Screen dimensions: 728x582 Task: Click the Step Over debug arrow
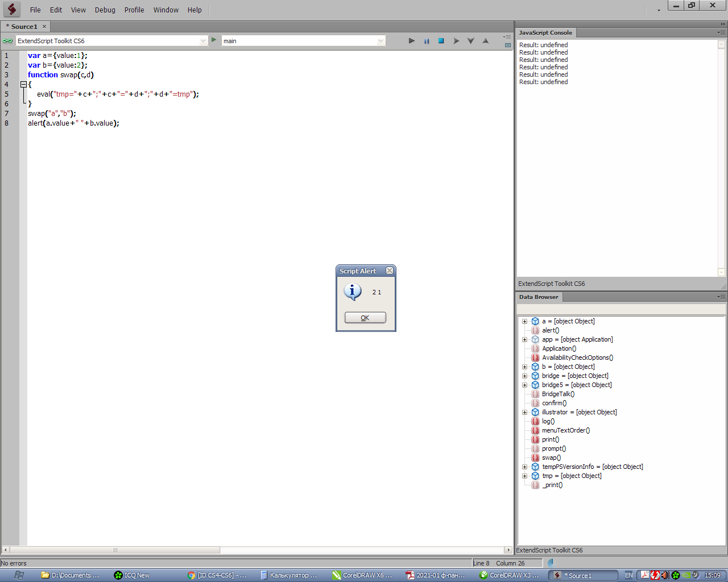(456, 41)
